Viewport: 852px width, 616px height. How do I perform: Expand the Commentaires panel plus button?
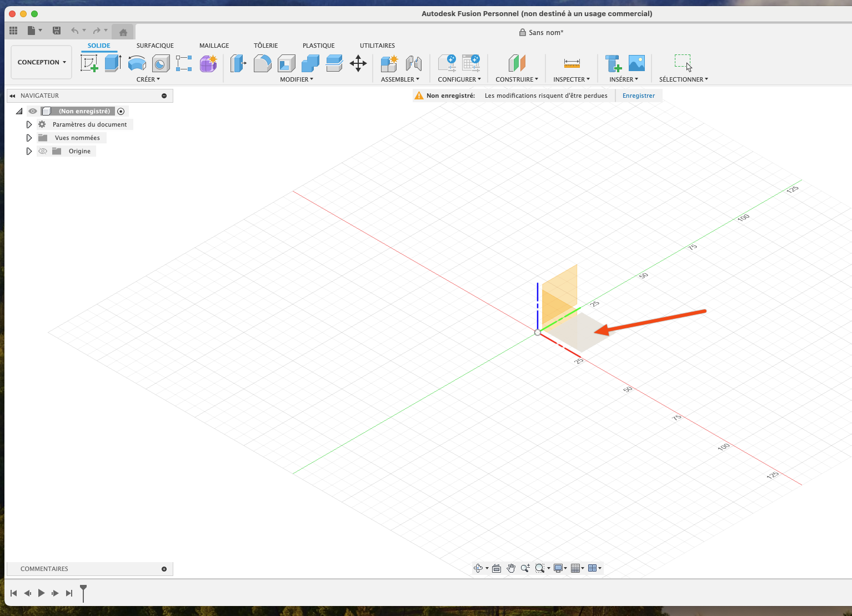(164, 569)
